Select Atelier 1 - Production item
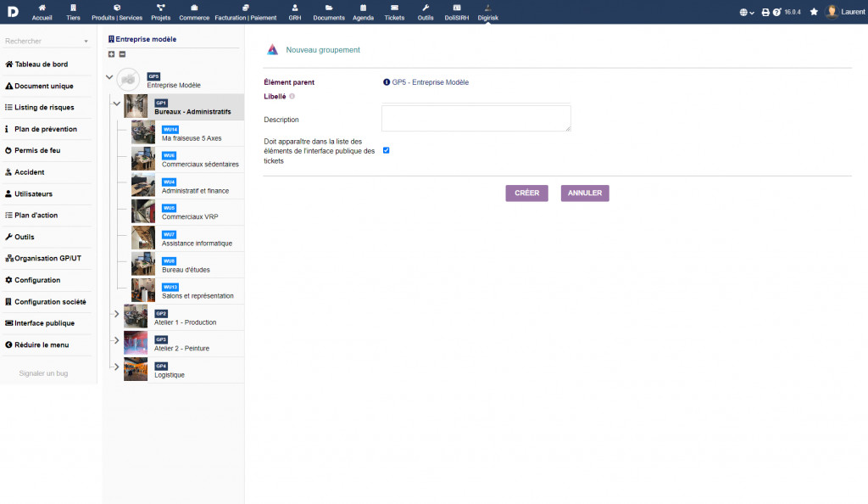The width and height of the screenshot is (868, 504). point(184,317)
